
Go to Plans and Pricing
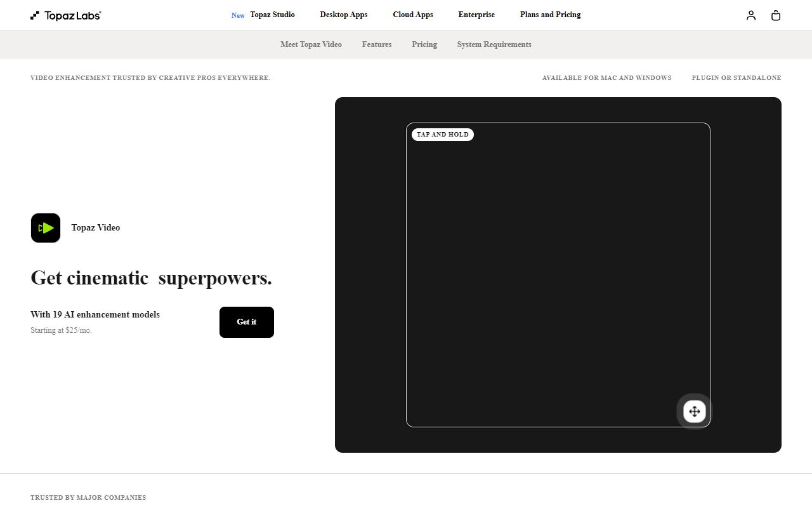tap(550, 15)
